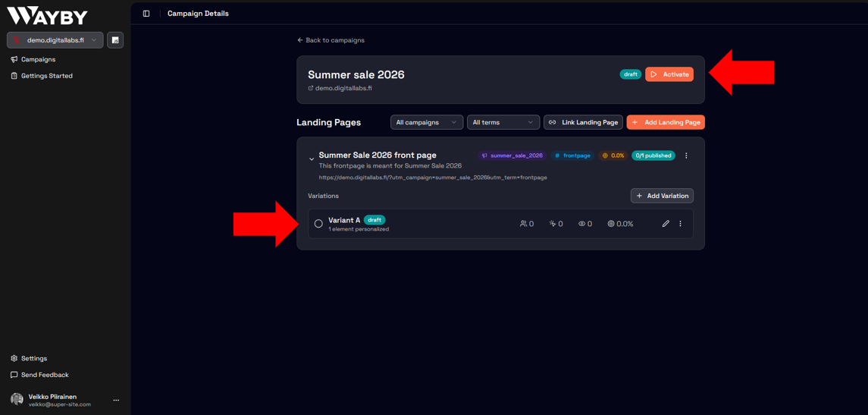Go back to campaigns
The image size is (868, 415).
point(331,40)
